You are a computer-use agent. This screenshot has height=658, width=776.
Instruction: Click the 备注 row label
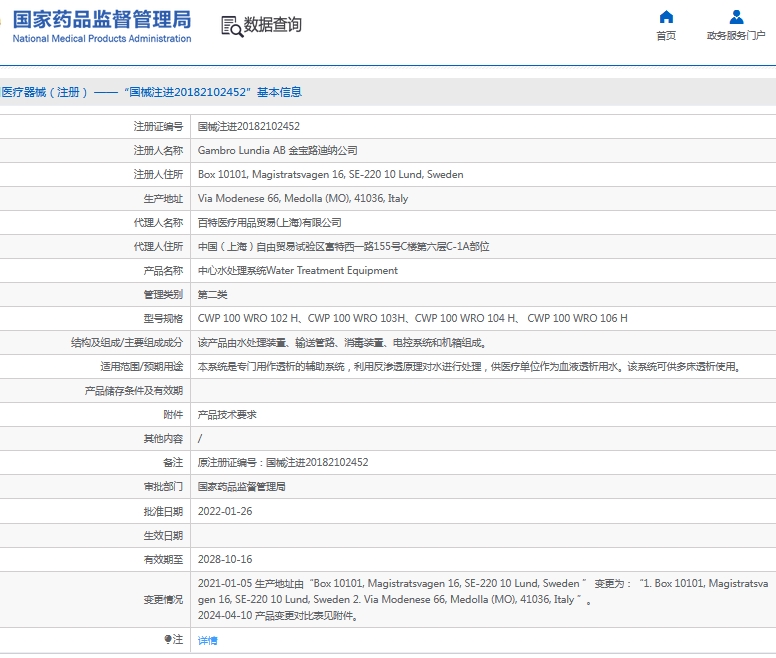173,463
